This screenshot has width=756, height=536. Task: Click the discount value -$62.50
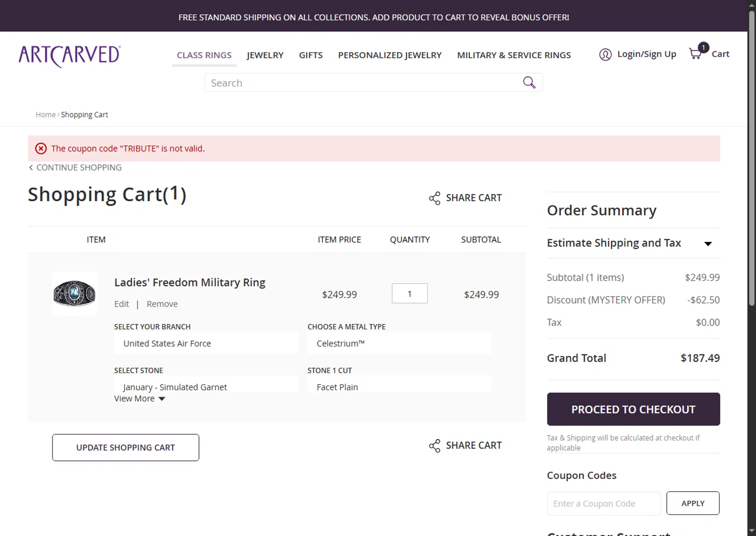click(x=704, y=300)
